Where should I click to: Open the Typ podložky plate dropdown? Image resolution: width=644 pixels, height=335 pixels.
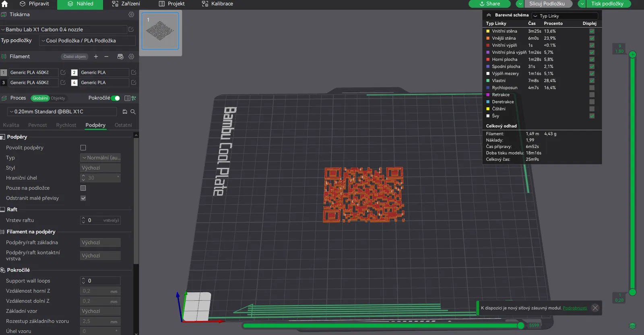point(87,41)
